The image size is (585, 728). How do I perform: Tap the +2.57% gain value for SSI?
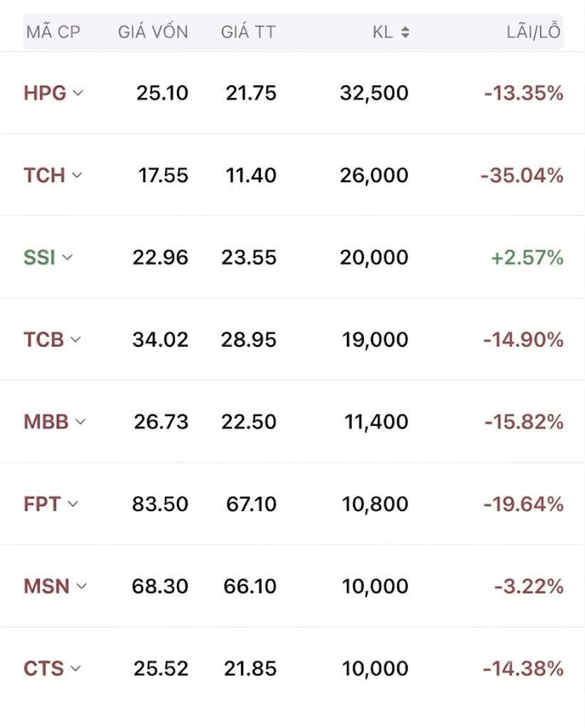coord(527,257)
